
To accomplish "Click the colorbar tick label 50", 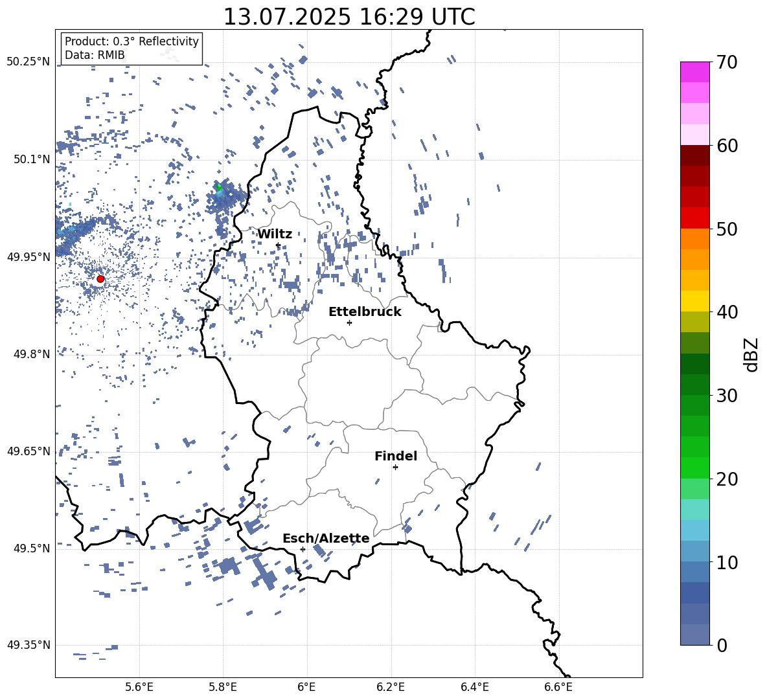I will [727, 229].
